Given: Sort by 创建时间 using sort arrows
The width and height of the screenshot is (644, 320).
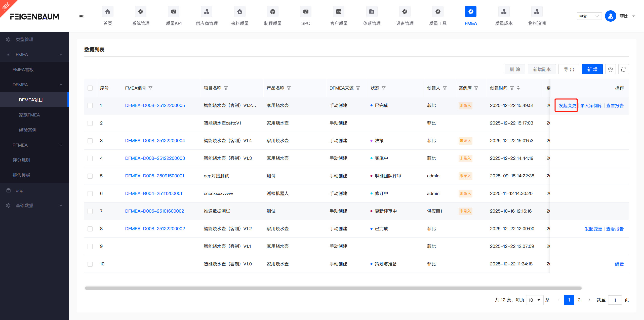Looking at the screenshot, I should click(518, 88).
